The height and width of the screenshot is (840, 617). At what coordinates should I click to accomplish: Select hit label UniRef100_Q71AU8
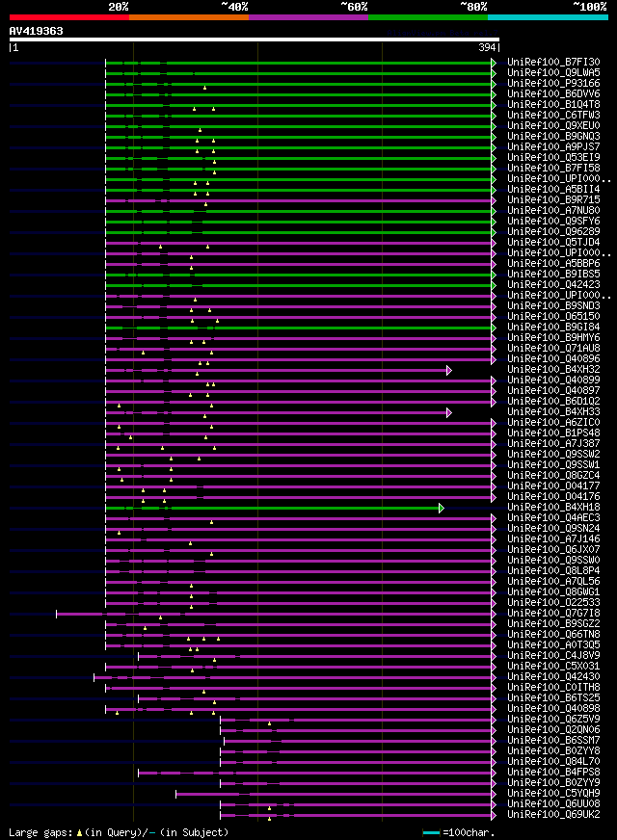[553, 348]
